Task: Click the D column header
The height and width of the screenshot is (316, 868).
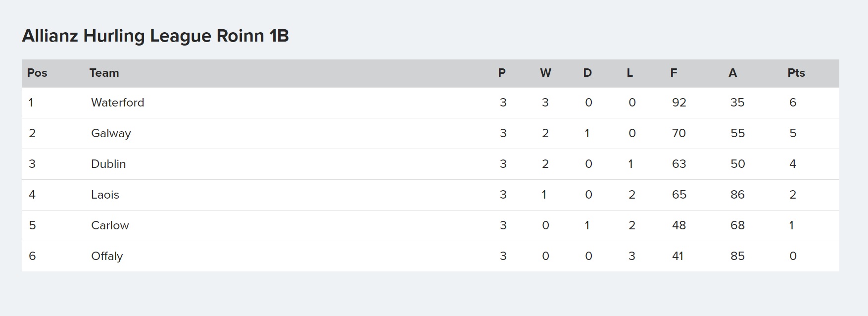Action: (587, 73)
